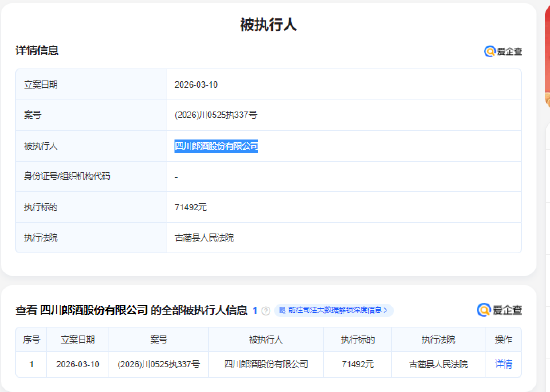The height and width of the screenshot is (392, 550).
Task: Click the 爱企查 logo in the lower section
Action: click(499, 310)
